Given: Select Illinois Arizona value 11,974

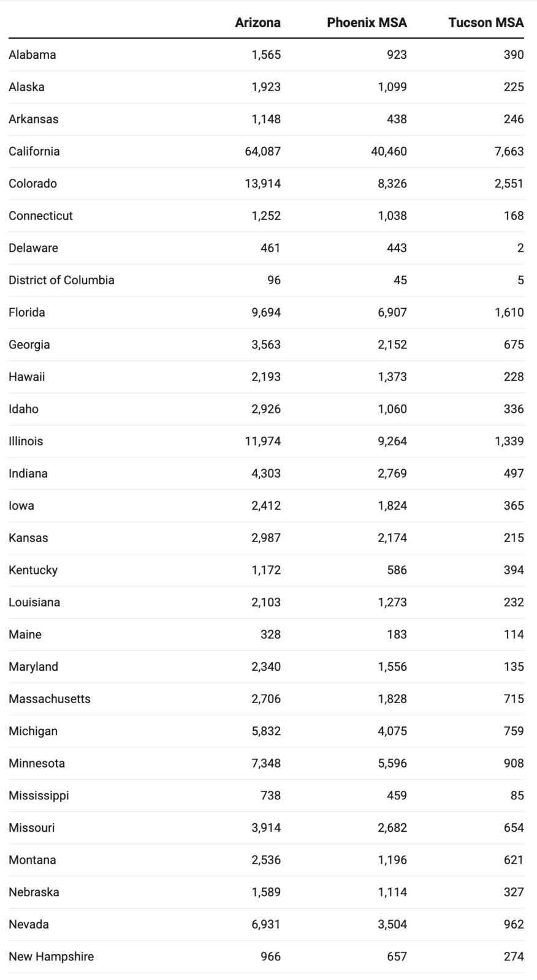Looking at the screenshot, I should 263,441.
